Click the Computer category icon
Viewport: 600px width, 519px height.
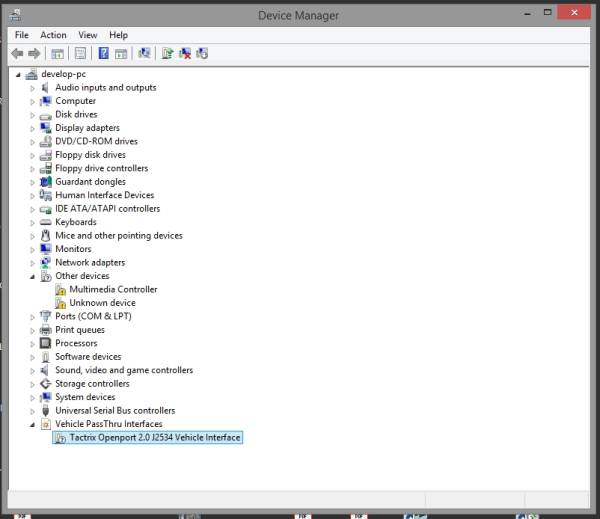(x=46, y=101)
